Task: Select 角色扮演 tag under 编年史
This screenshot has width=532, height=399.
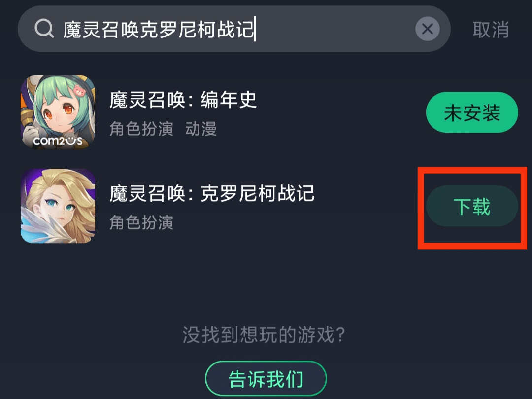Action: pos(141,129)
